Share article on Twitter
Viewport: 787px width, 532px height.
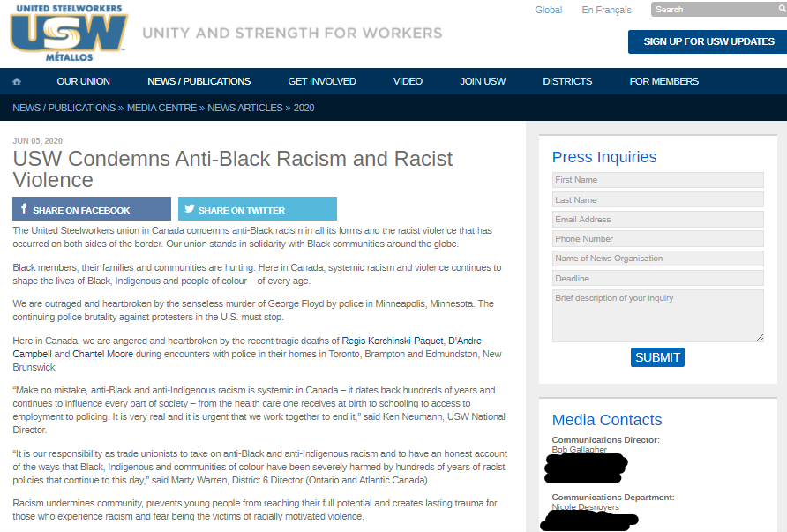click(258, 209)
